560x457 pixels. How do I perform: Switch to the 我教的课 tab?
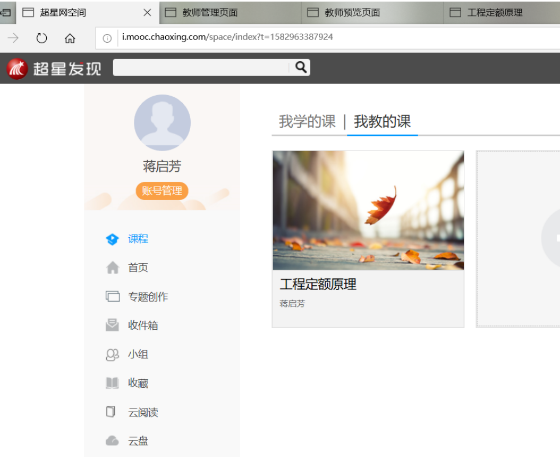click(x=382, y=121)
